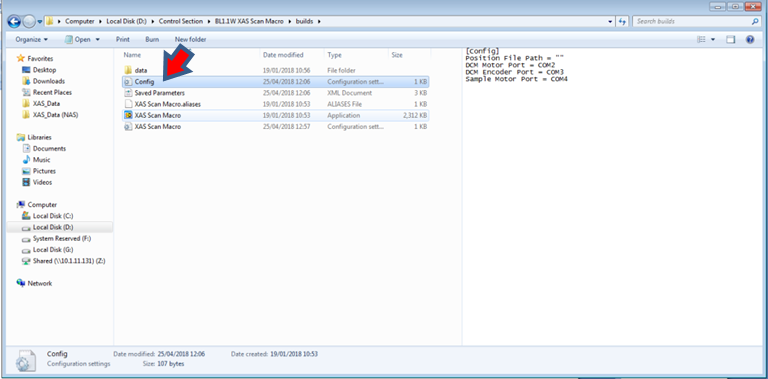768x379 pixels.
Task: Sort by the Name column header
Action: pos(132,55)
